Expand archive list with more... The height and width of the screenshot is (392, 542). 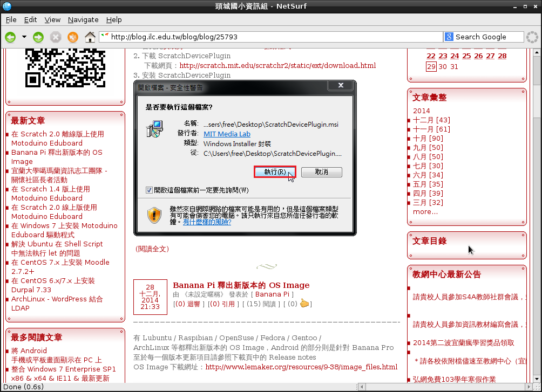pos(425,212)
